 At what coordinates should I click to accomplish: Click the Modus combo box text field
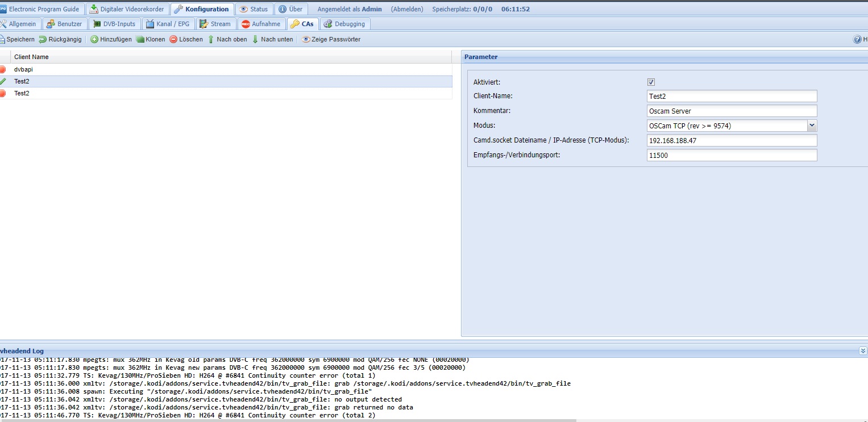[x=727, y=126]
